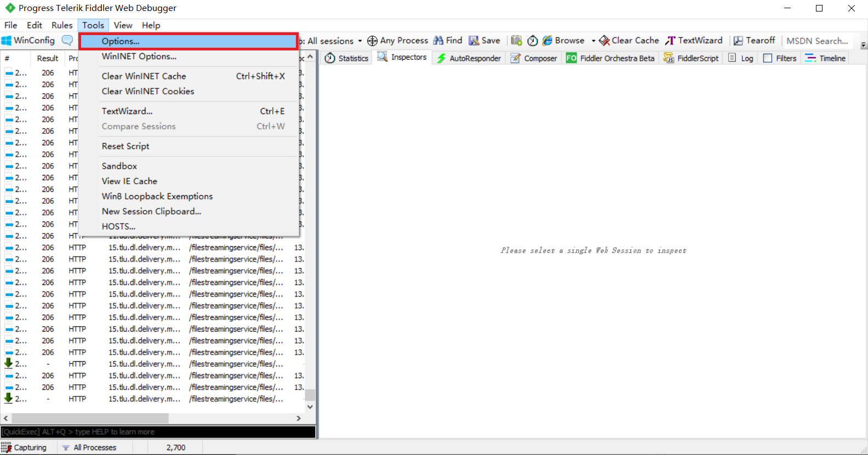
Task: Click the Tearoff toolbar button
Action: (x=755, y=41)
